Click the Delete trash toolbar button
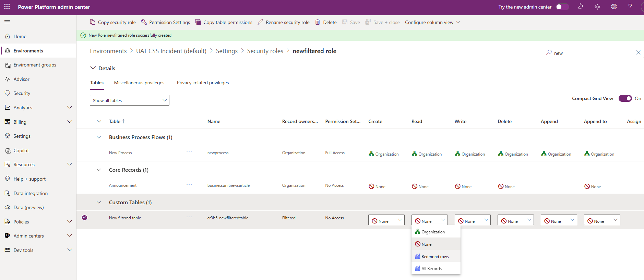The image size is (644, 280). 326,22
